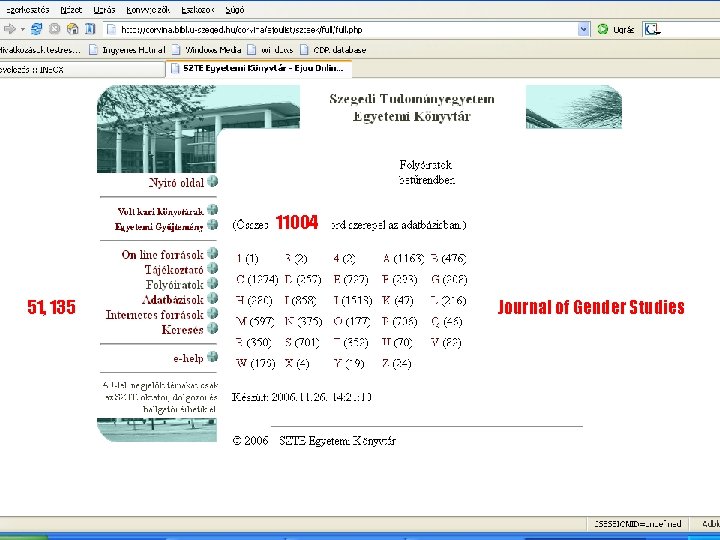The image size is (720, 540).
Task: Open the Nyitó oldal link
Action: (x=176, y=183)
